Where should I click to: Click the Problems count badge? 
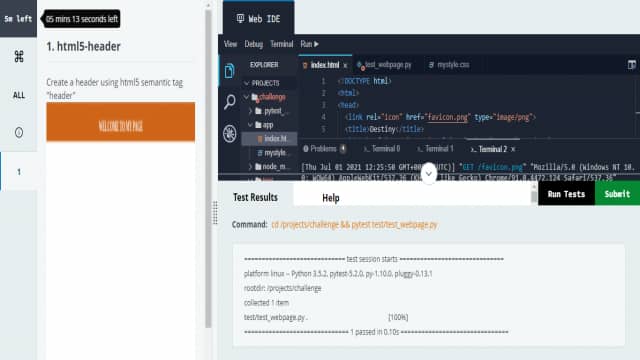(343, 149)
